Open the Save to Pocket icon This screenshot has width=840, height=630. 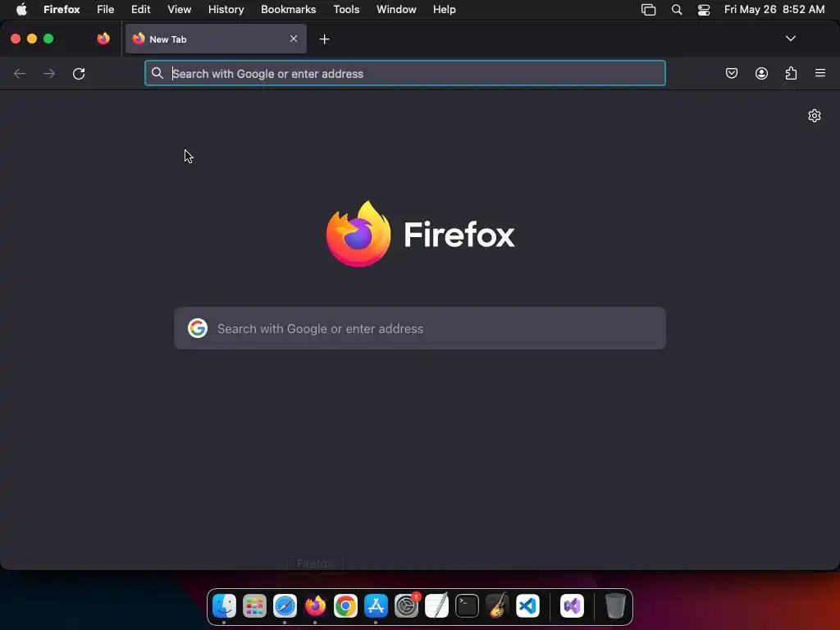coord(731,73)
